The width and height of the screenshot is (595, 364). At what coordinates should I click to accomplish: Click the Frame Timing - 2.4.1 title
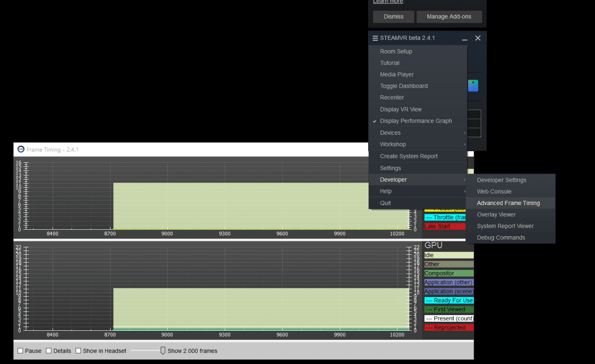click(x=53, y=150)
